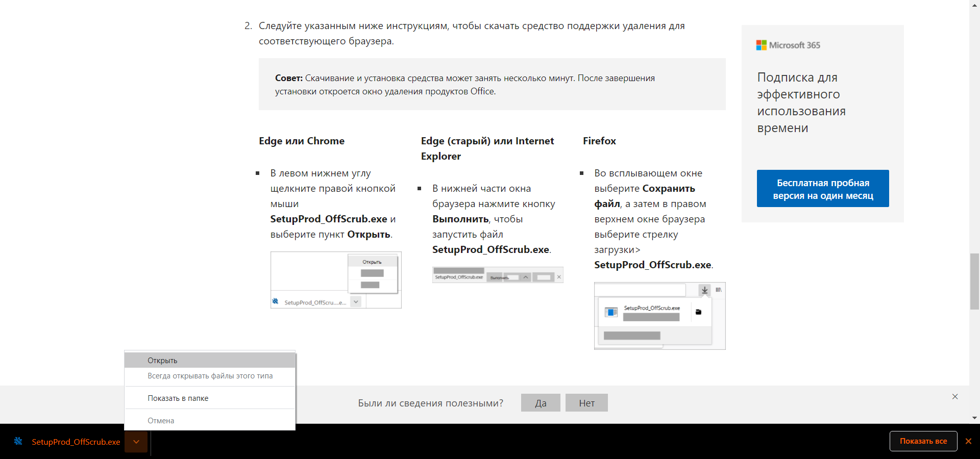Toggle the download item chevron menu

[x=136, y=442]
